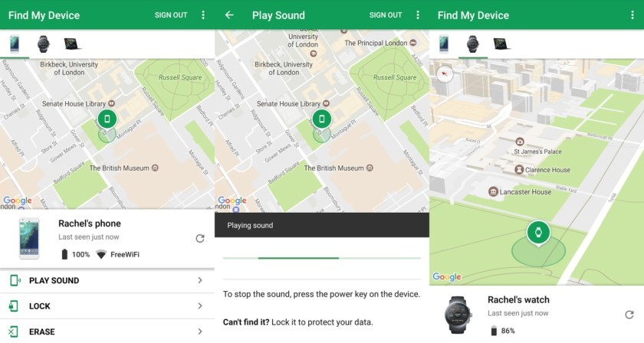Viewport: 644px width, 343px height.
Task: Open University of London marker in Play Sound map
Action: pos(314,54)
